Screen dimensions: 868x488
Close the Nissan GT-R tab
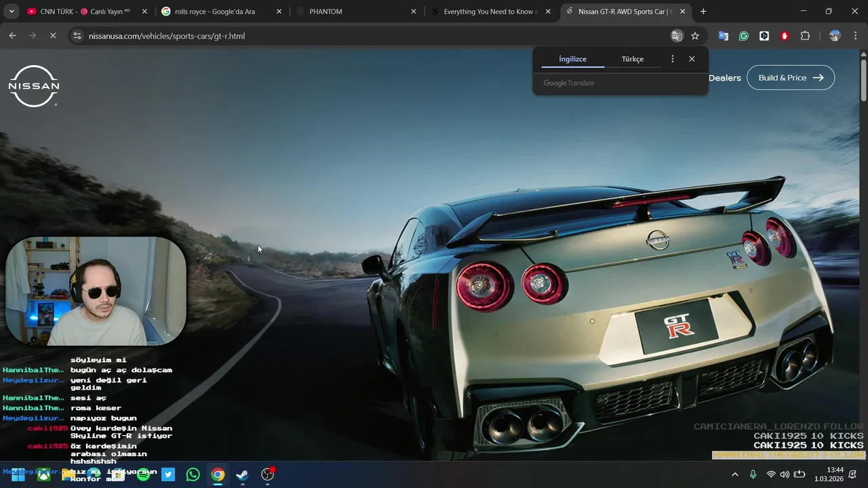point(683,12)
